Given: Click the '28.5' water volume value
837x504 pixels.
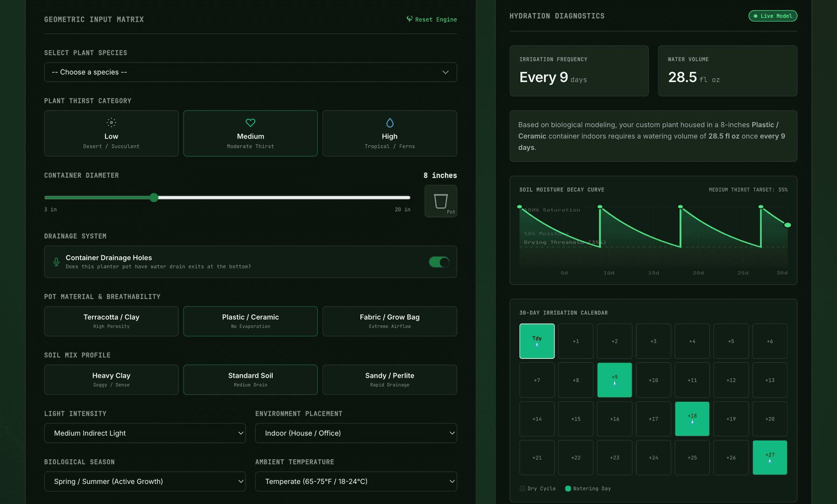Looking at the screenshot, I should (682, 77).
